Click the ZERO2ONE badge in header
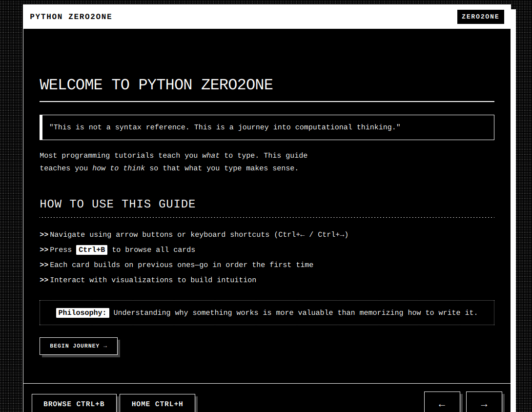Screen dimensions: 532x412 [x=480, y=17]
